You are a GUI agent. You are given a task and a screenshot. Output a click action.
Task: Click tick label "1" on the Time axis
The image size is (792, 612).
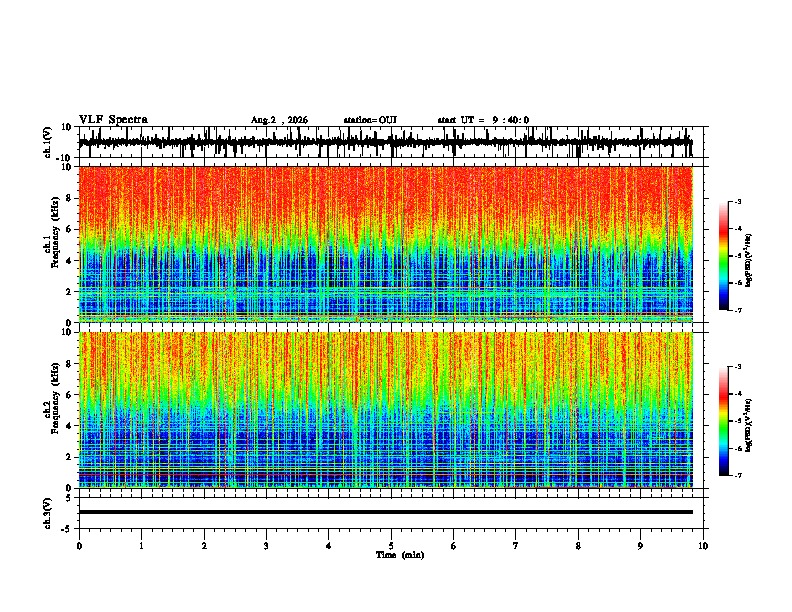(141, 546)
